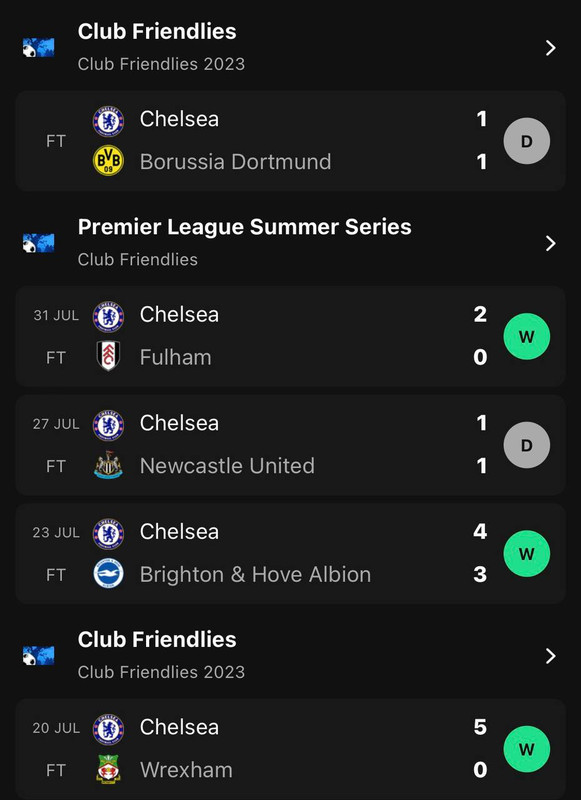Tap Chelsea crest in the Dortmund match
The height and width of the screenshot is (800, 581).
point(108,121)
